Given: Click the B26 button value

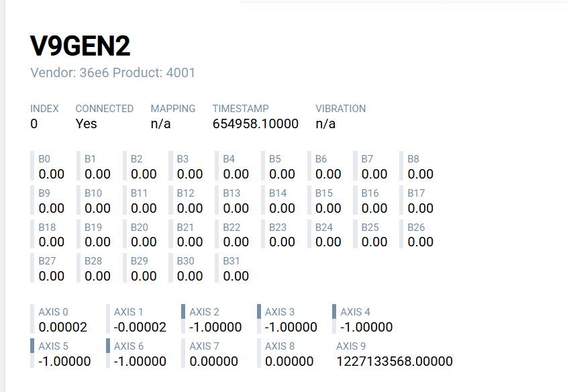Looking at the screenshot, I should coord(420,242).
